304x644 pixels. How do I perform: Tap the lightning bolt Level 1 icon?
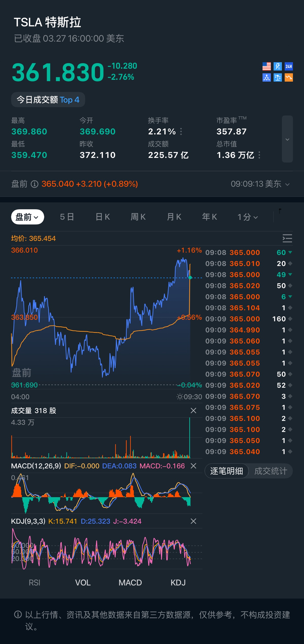pyautogui.click(x=278, y=66)
